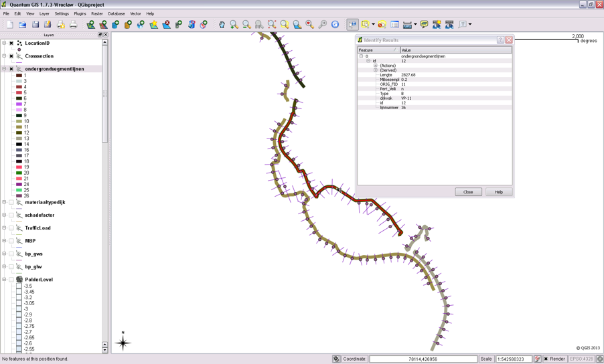Hide the LocationID layer
This screenshot has width=604, height=364.
pos(11,43)
